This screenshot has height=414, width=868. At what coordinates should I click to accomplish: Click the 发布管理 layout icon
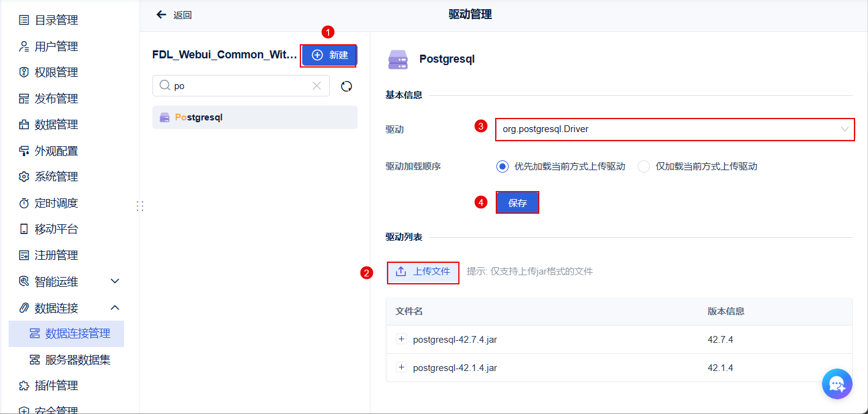(24, 99)
